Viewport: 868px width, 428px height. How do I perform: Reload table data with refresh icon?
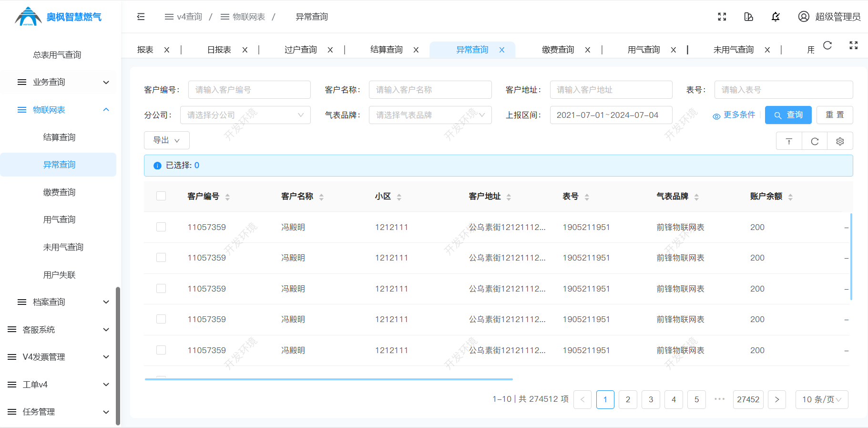(x=815, y=141)
